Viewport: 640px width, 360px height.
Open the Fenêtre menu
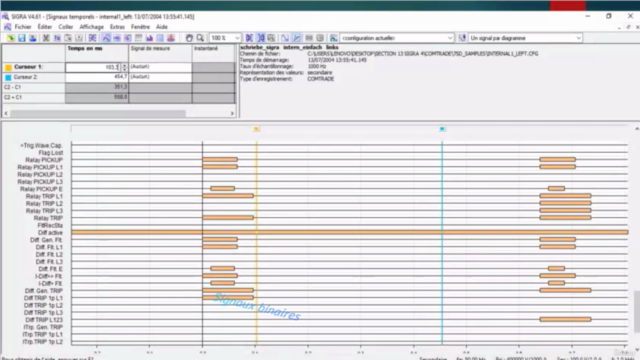pos(140,27)
